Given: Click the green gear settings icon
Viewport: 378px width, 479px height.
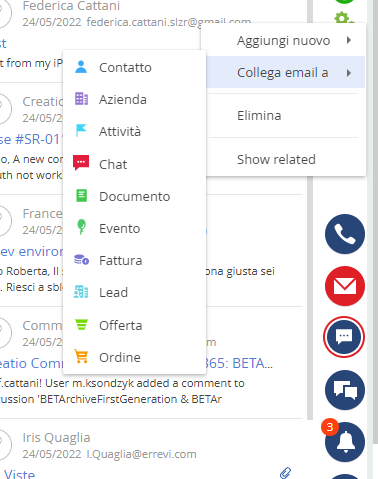Looking at the screenshot, I should [343, 17].
